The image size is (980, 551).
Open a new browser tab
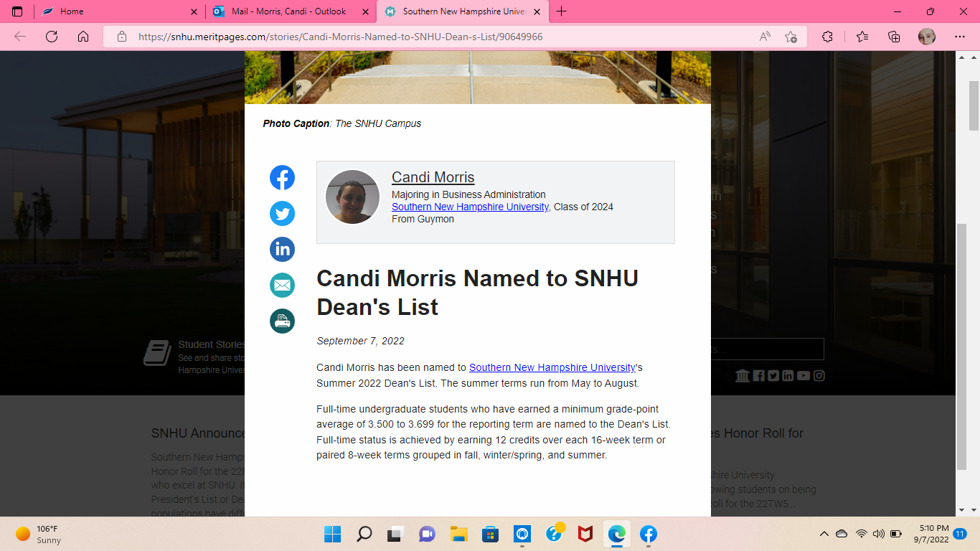click(x=562, y=11)
